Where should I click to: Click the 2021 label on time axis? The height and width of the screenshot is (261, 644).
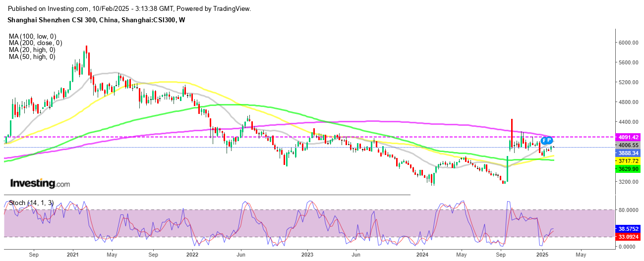tap(73, 255)
